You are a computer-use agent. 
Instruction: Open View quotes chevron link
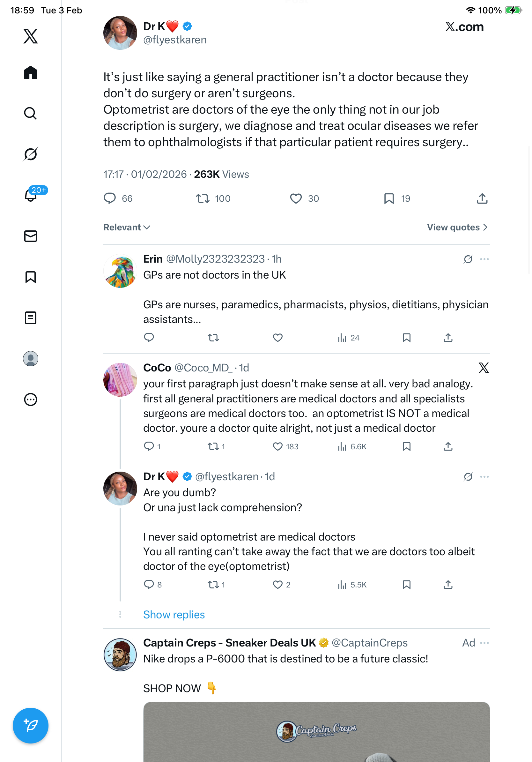[457, 227]
